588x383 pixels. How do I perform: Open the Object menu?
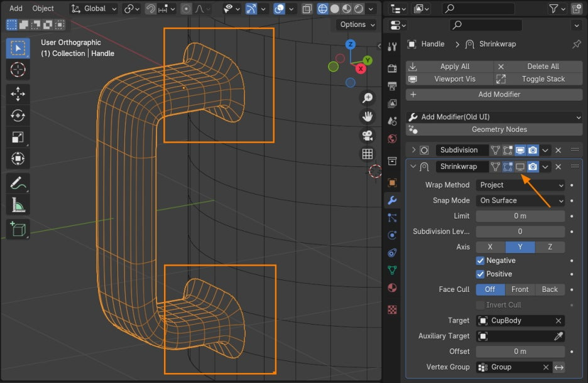[43, 8]
